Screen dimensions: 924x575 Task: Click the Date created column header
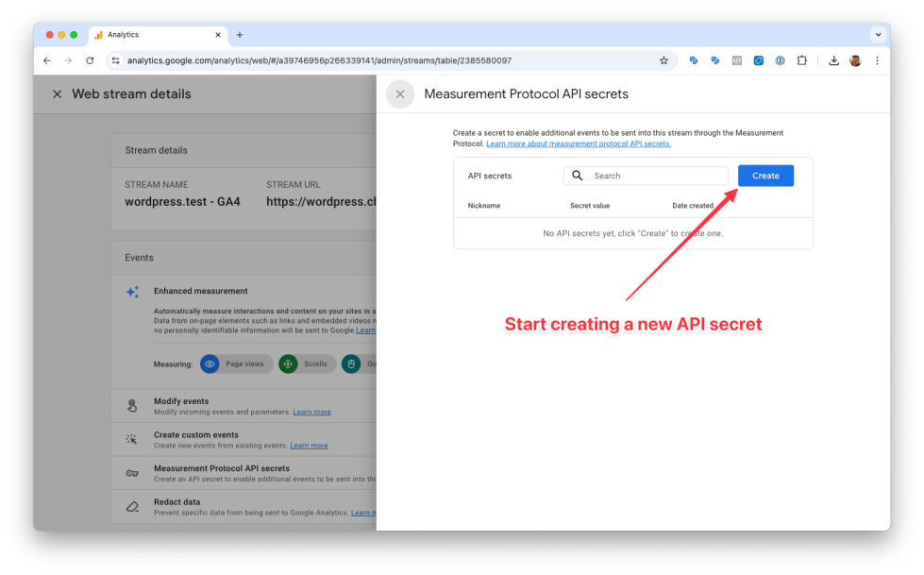click(693, 206)
